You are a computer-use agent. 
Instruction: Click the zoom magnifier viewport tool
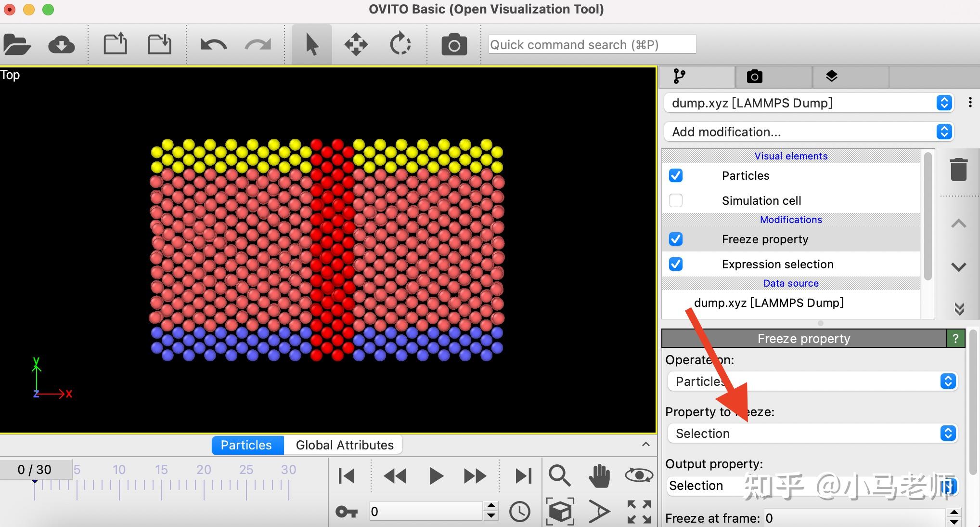559,476
